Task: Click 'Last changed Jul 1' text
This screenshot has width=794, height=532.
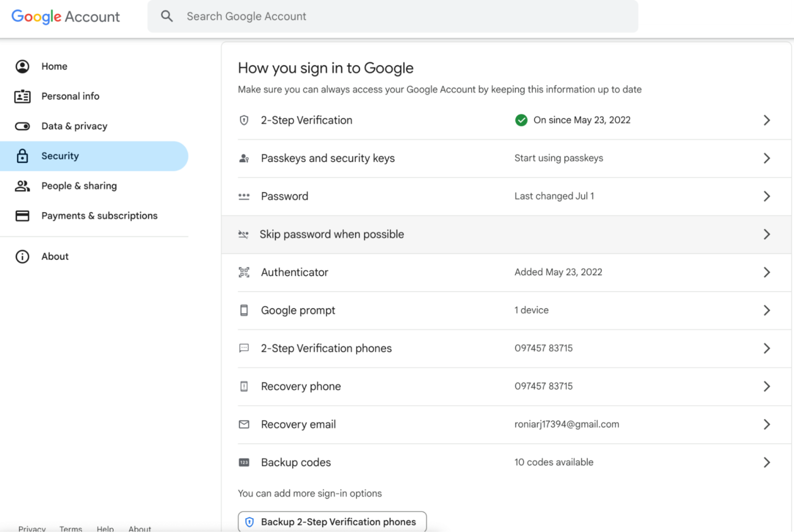Action: [x=554, y=196]
